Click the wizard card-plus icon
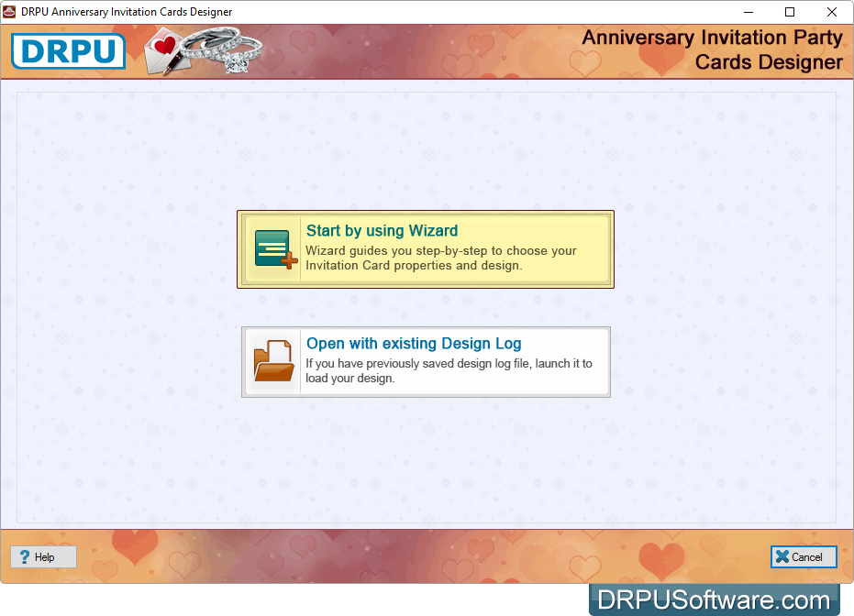 click(x=276, y=249)
